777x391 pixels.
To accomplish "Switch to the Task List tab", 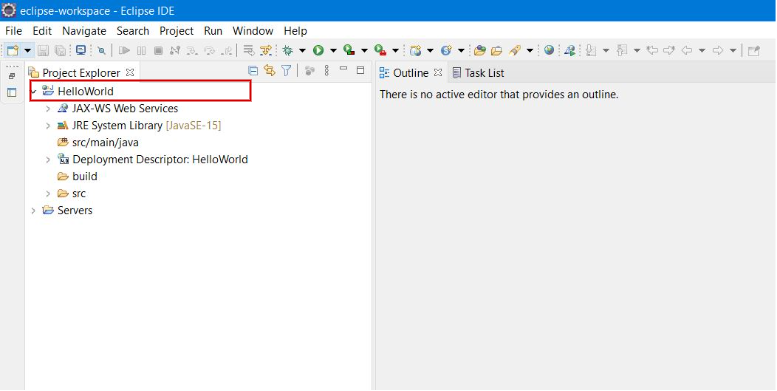I will (478, 73).
